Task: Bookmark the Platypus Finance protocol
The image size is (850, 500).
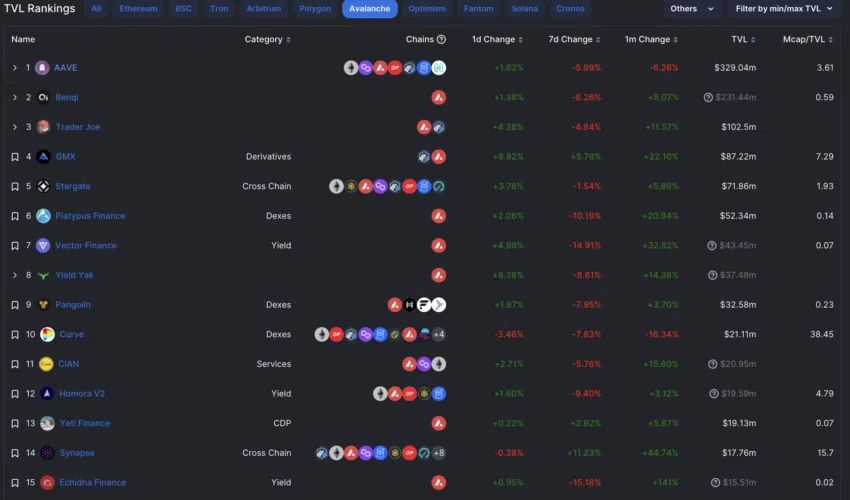Action: click(x=15, y=216)
